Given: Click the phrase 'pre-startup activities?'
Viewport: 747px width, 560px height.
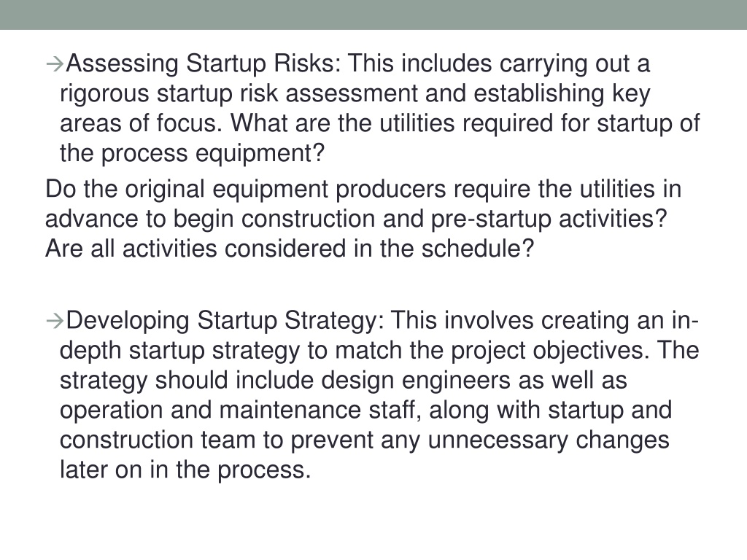Looking at the screenshot, I should coord(549,219).
